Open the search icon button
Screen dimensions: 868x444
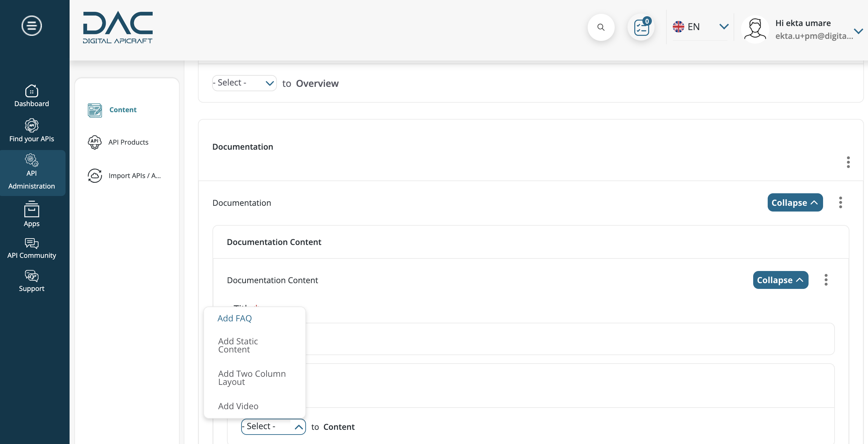point(601,27)
